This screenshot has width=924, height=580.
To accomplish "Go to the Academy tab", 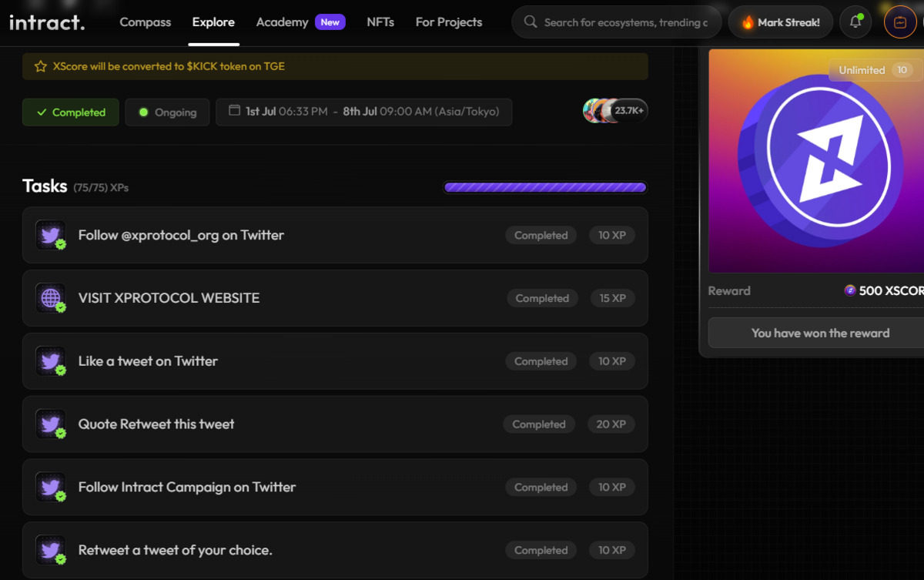I will (282, 22).
